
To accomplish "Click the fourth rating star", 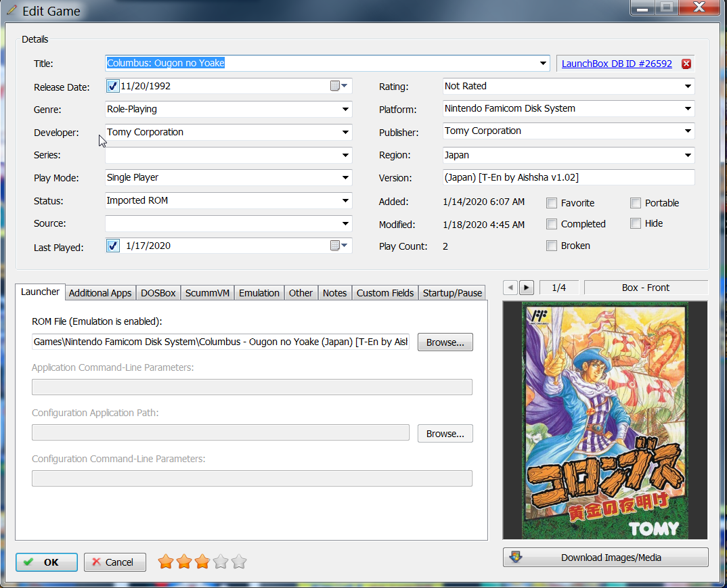I will 220,562.
